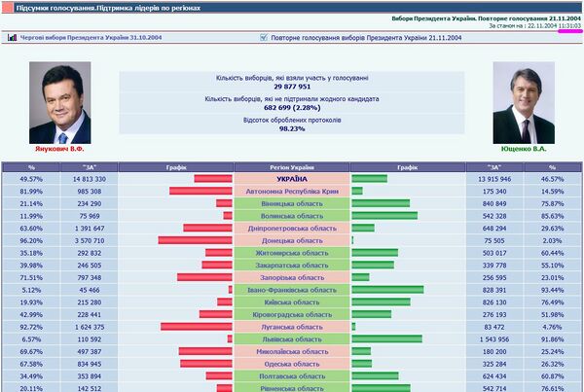Click the red bar for Donetsk oblast

coord(196,240)
